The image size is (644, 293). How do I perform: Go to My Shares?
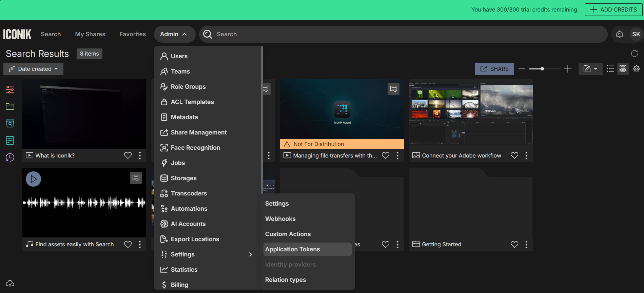[90, 34]
